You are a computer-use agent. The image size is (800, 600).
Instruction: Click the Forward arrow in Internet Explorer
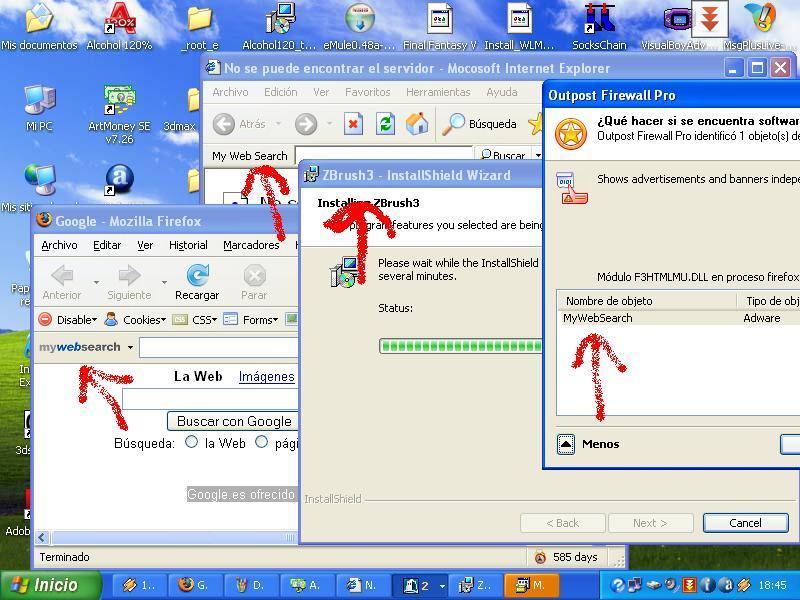(306, 124)
